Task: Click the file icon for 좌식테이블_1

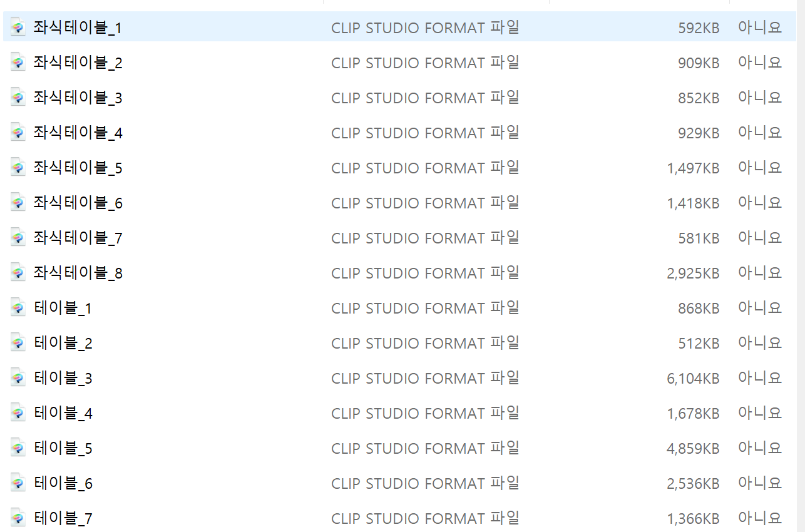Action: pyautogui.click(x=18, y=27)
